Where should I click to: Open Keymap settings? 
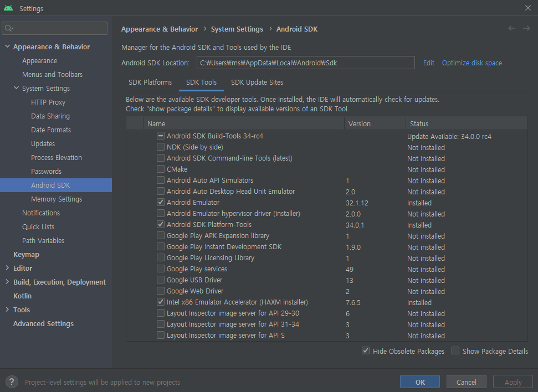[26, 255]
